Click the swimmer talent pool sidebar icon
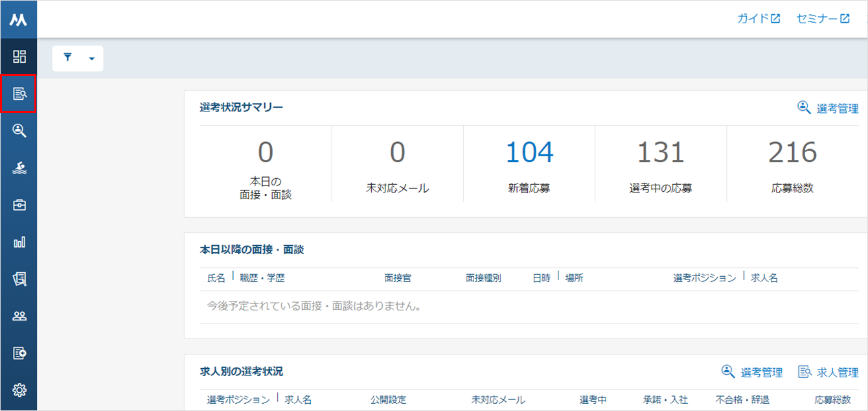This screenshot has width=868, height=411. (x=19, y=168)
